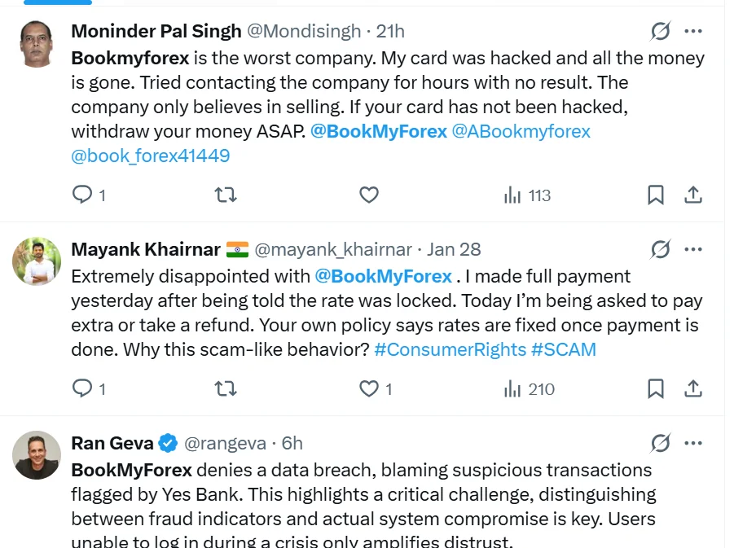This screenshot has width=756, height=548.
Task: Click the #SCAM hashtag
Action: (x=564, y=349)
